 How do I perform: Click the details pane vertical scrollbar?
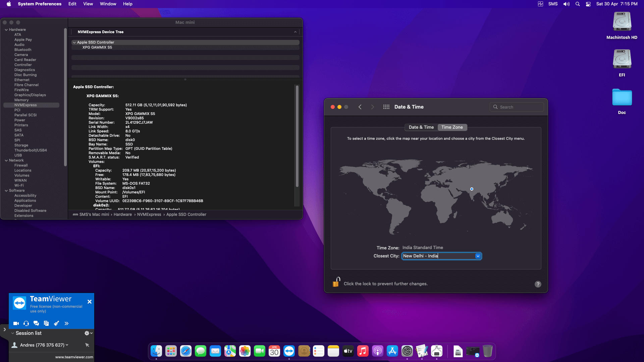pyautogui.click(x=297, y=136)
